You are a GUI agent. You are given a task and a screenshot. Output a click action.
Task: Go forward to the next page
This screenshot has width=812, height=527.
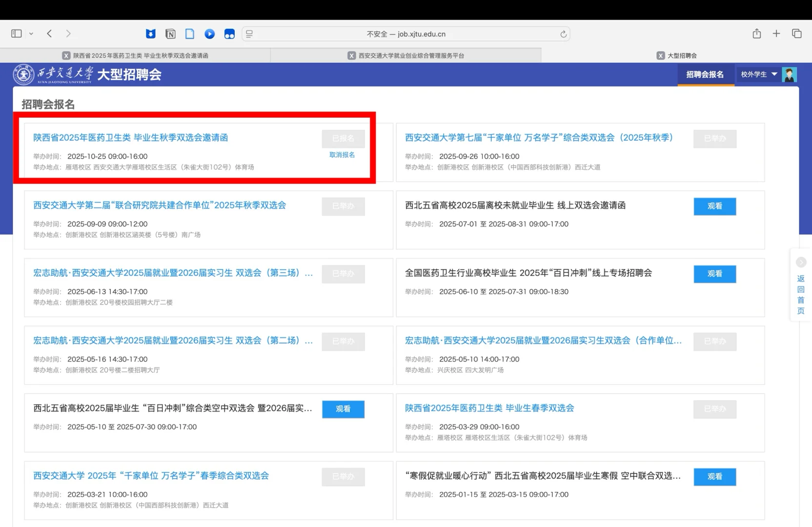[68, 34]
